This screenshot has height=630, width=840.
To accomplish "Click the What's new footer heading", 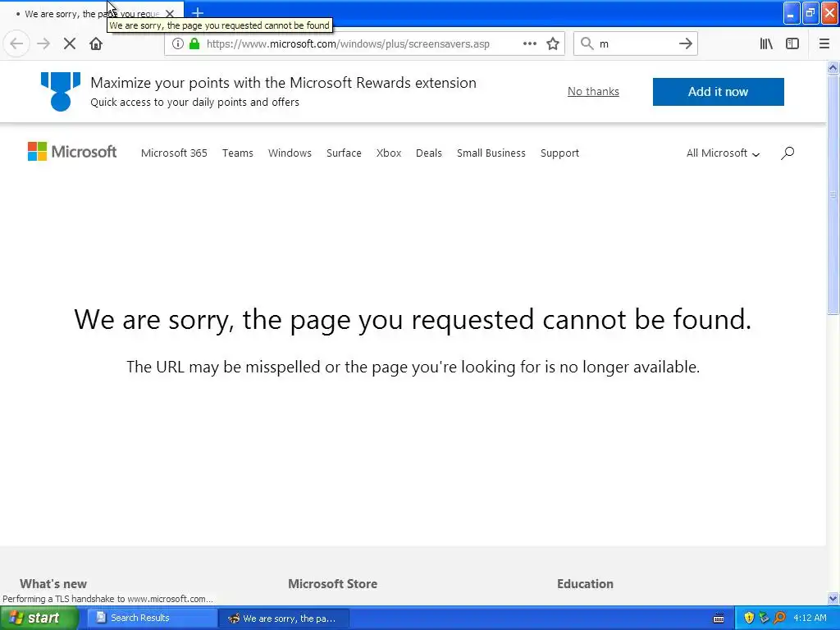I will coord(53,584).
